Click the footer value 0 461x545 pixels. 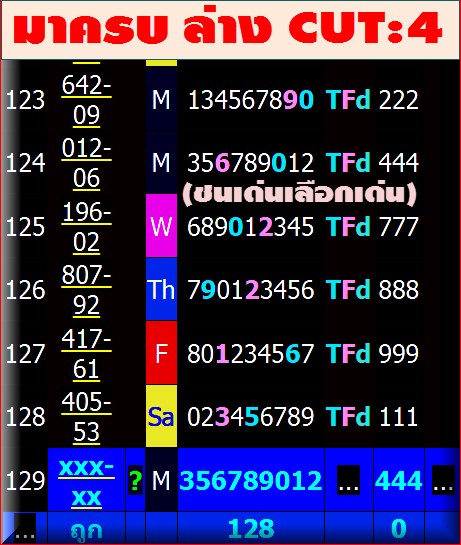pyautogui.click(x=398, y=529)
